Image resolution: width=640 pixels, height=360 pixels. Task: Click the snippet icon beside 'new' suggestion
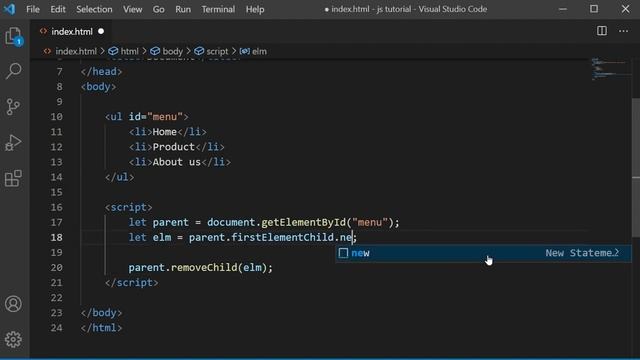[x=343, y=253]
